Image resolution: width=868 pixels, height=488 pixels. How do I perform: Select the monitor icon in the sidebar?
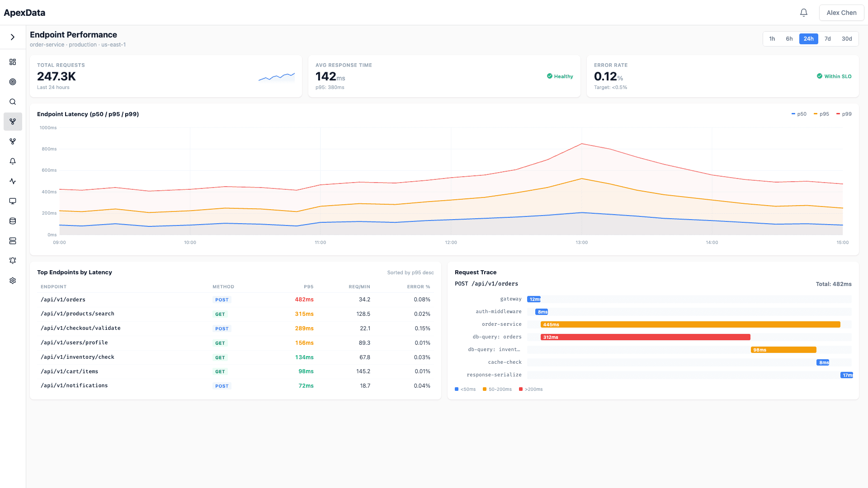[x=12, y=201]
